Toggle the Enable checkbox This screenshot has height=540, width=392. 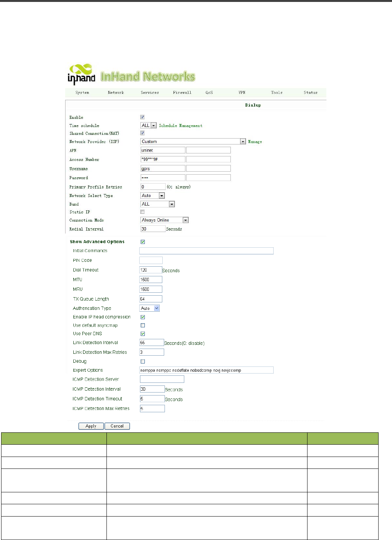pyautogui.click(x=142, y=117)
